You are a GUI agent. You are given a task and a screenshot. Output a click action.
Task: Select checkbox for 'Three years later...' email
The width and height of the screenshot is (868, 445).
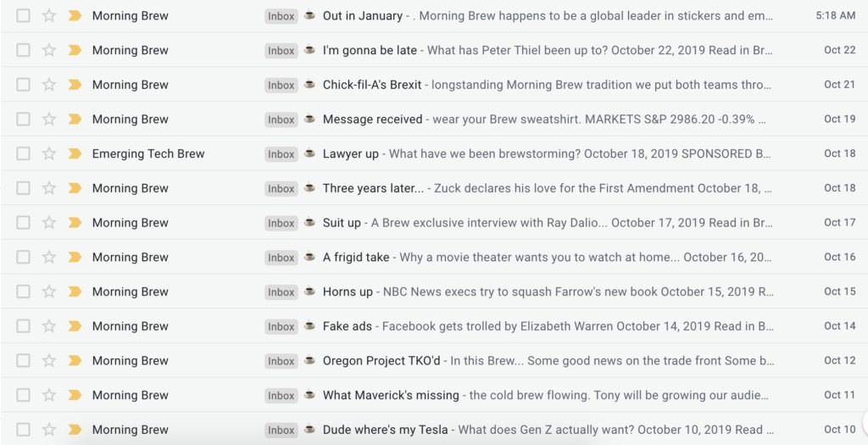[x=23, y=188]
